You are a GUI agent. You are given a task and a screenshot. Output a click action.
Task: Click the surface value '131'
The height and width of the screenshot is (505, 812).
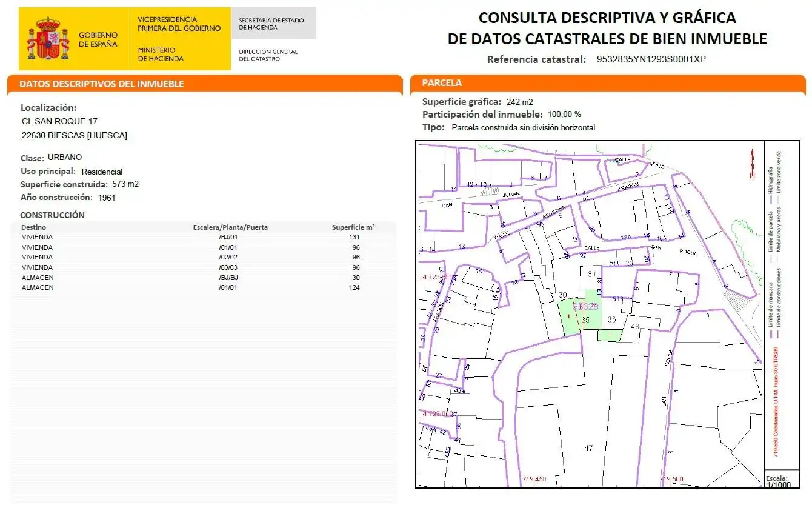pyautogui.click(x=354, y=238)
